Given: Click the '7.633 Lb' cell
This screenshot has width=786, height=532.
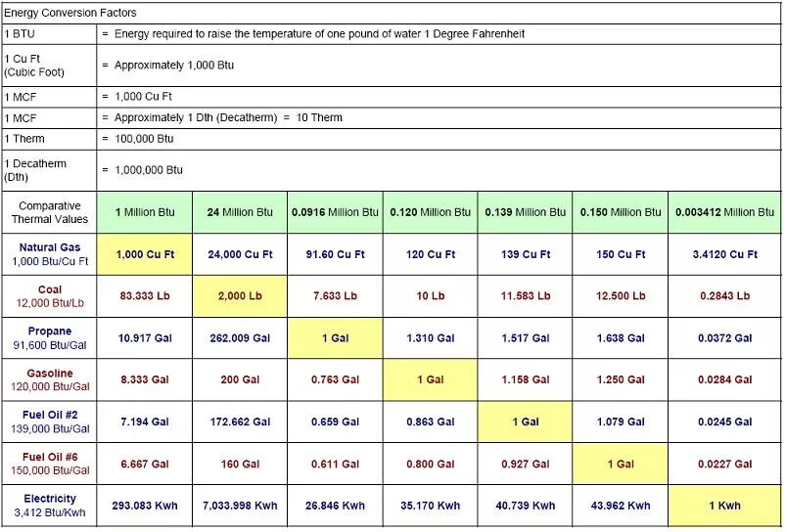Looking at the screenshot, I should 336,296.
